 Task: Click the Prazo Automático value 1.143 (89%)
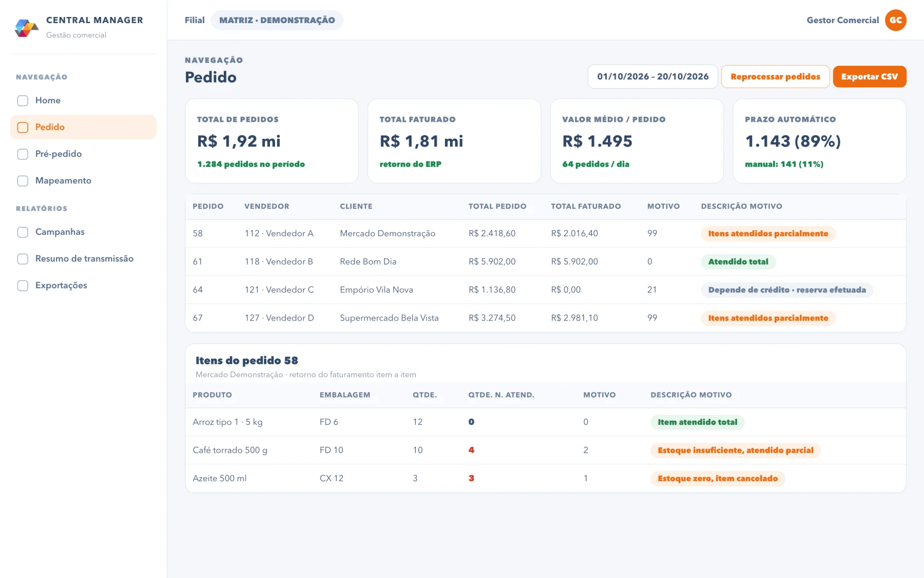(793, 141)
